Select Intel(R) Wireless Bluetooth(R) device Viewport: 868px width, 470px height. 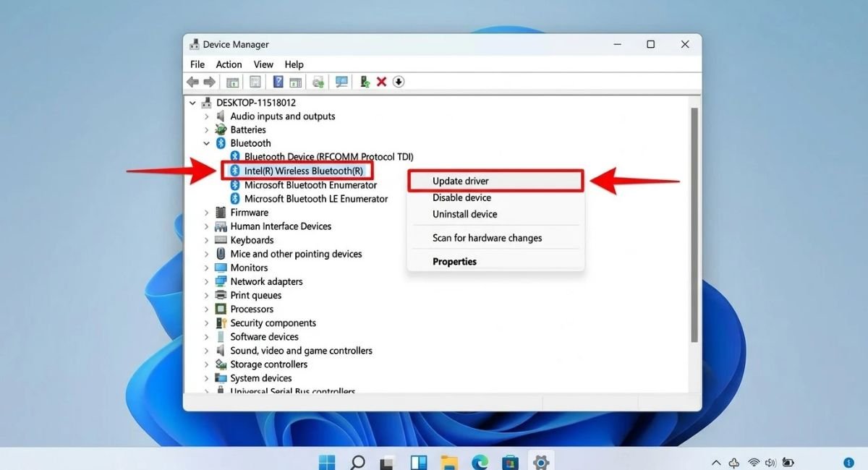[303, 171]
